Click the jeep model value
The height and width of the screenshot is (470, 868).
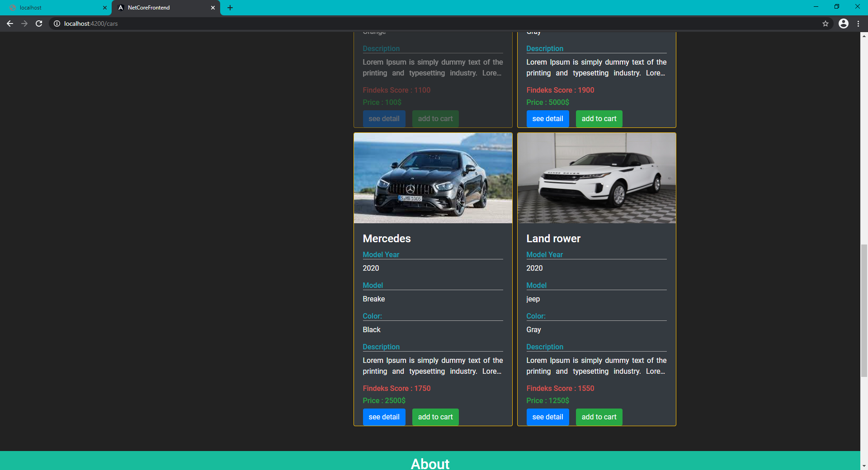(533, 299)
